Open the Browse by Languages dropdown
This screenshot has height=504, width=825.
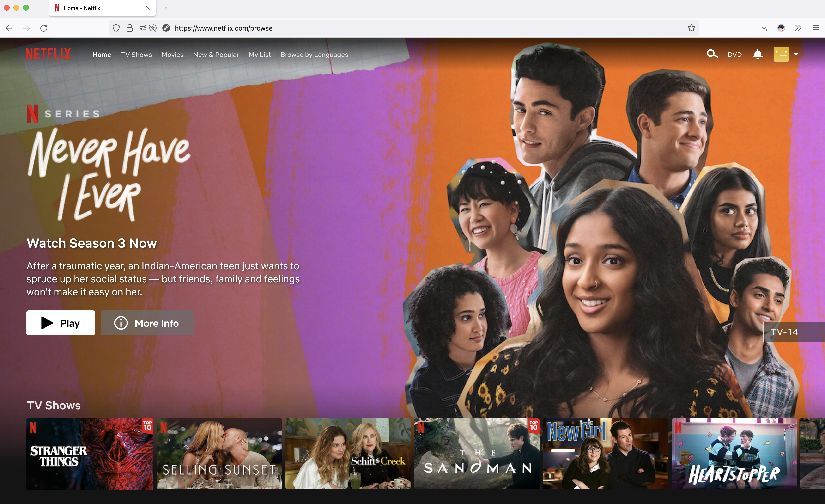[314, 54]
